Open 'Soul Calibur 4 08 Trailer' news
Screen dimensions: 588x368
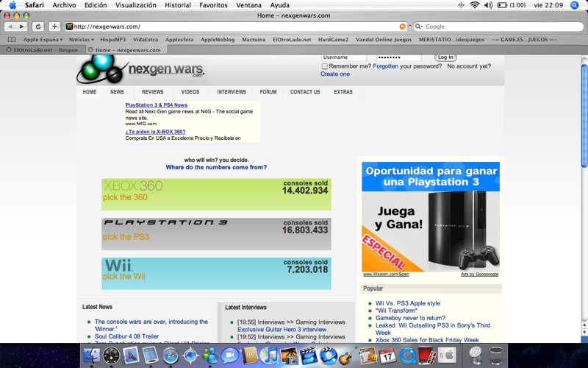[126, 336]
